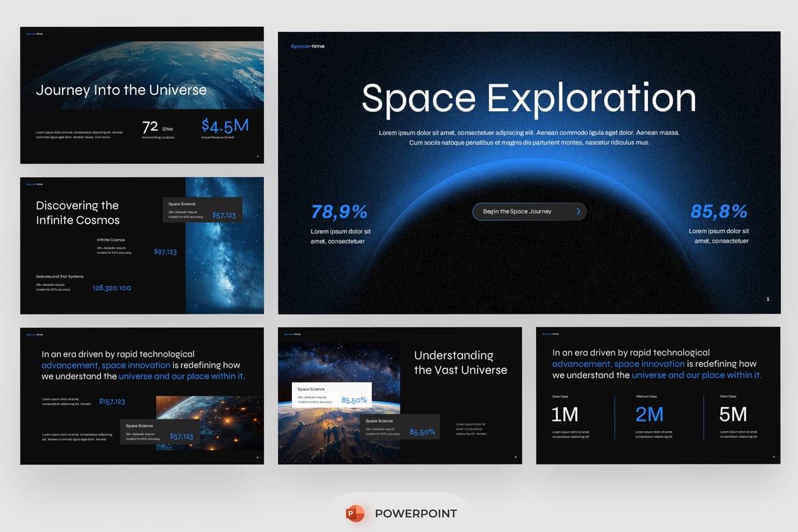Click the Space Exploration heading

coord(529,98)
